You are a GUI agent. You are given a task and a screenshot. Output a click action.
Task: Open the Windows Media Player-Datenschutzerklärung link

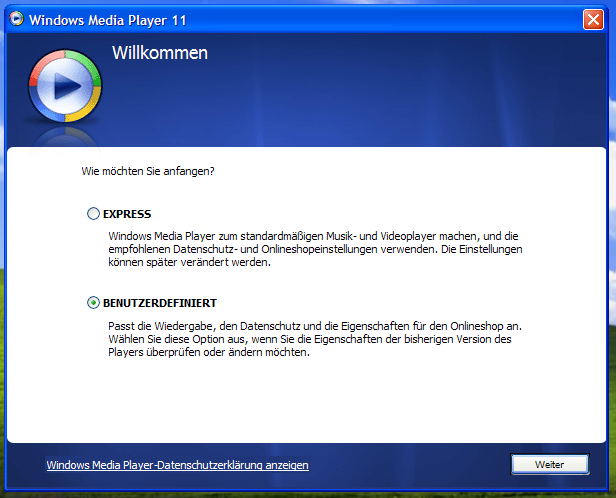178,465
